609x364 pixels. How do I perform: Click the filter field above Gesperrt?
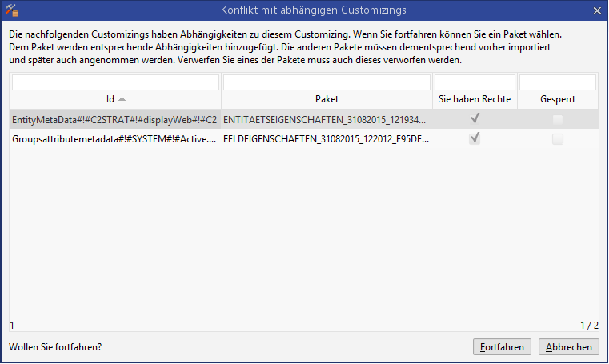(x=557, y=82)
